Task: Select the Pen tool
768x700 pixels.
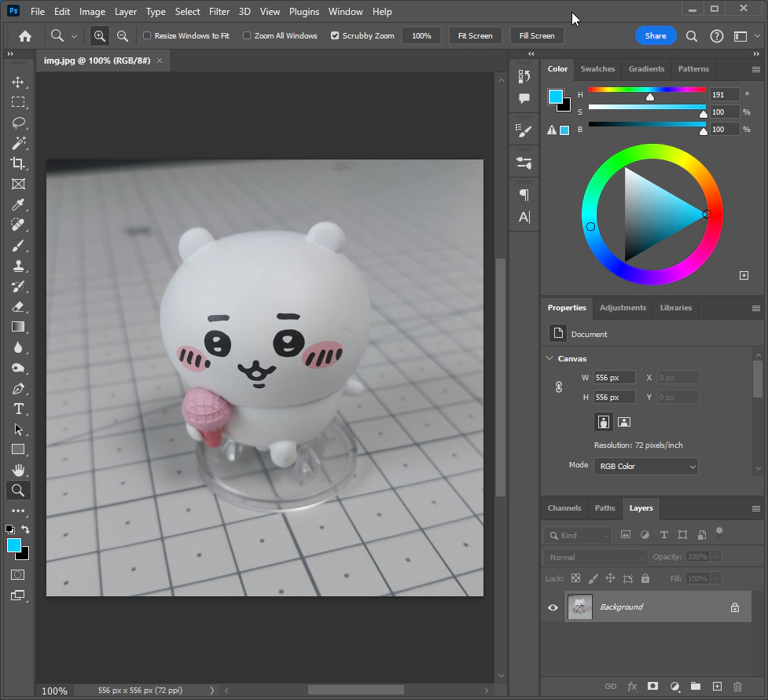Action: click(18, 389)
